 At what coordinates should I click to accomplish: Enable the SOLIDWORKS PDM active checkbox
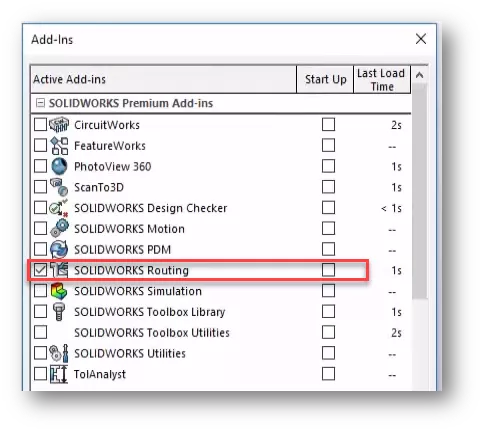40,249
